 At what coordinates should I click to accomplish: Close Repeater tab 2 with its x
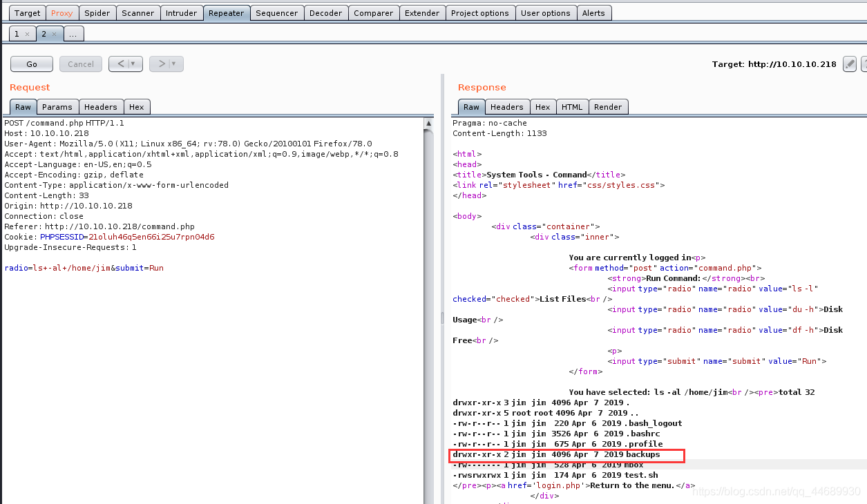click(54, 34)
